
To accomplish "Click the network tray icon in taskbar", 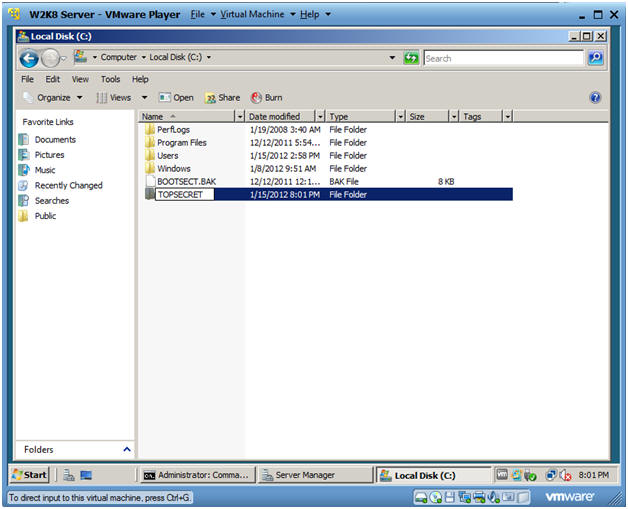I will coord(552,475).
